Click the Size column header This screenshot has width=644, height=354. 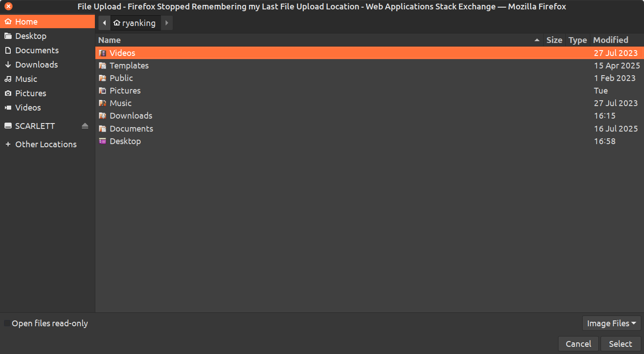click(554, 40)
